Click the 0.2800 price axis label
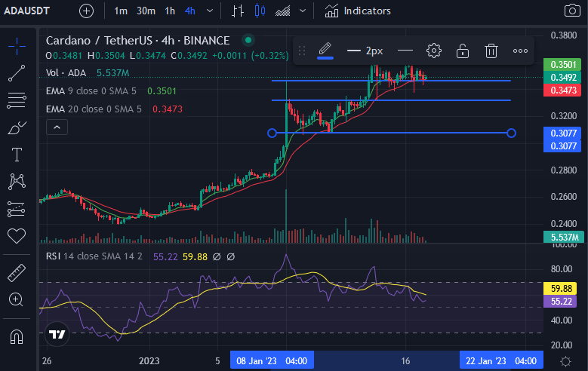Screen dimensions: 588x371 564,170
